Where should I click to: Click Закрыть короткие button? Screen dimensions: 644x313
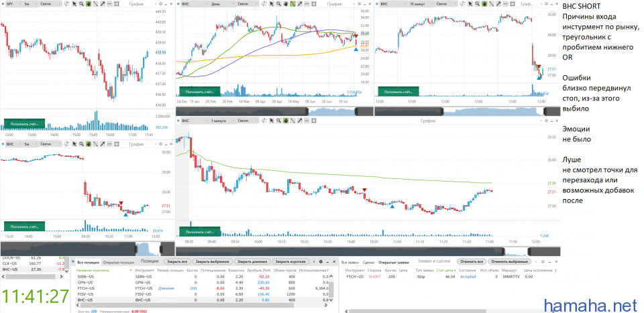point(290,261)
